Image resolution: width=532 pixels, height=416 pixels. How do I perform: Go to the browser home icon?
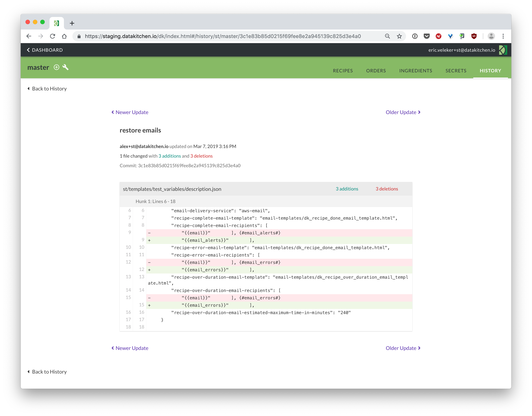coord(64,36)
